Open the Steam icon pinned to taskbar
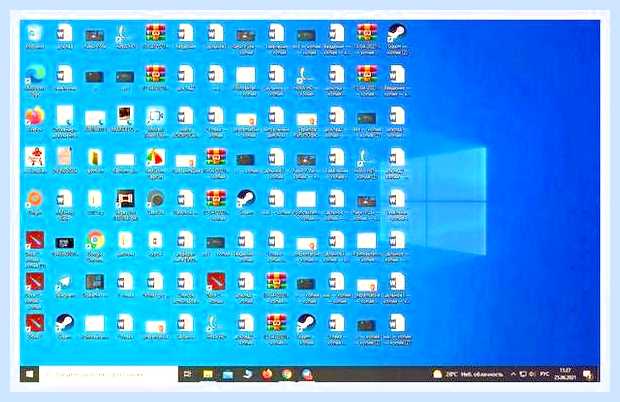Image resolution: width=620 pixels, height=402 pixels. tap(248, 374)
